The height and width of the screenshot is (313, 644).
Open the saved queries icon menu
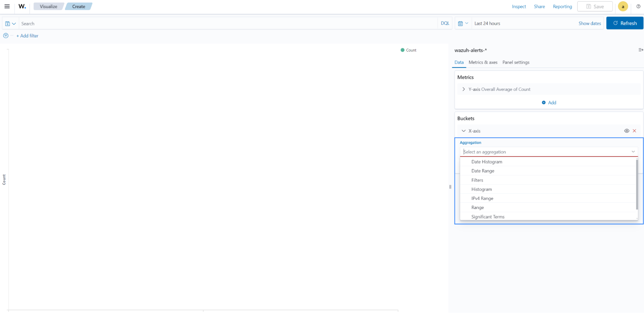tap(10, 24)
